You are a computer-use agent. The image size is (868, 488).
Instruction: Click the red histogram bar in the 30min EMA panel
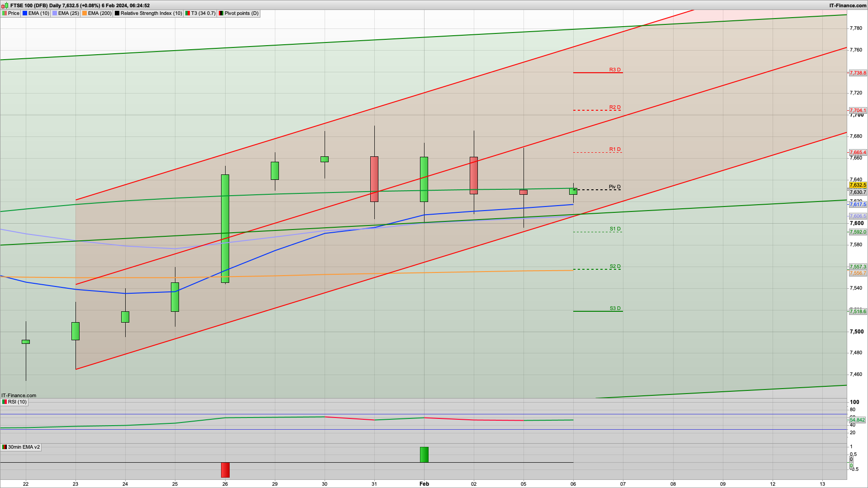click(225, 470)
